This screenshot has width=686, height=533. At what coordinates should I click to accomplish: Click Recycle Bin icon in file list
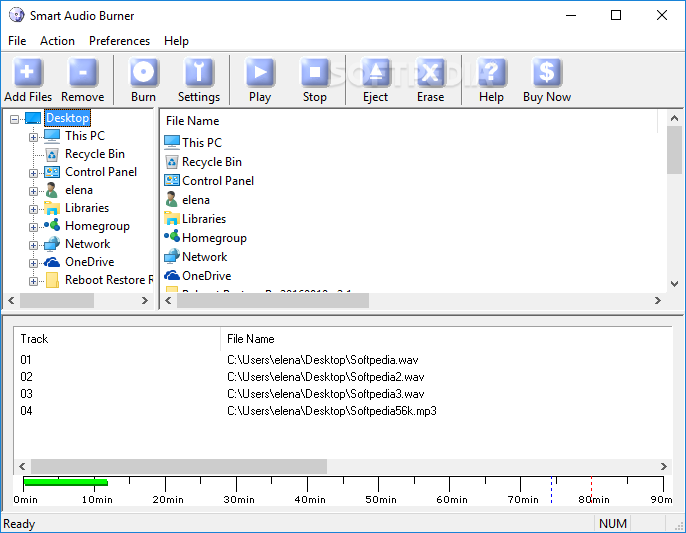click(x=172, y=162)
